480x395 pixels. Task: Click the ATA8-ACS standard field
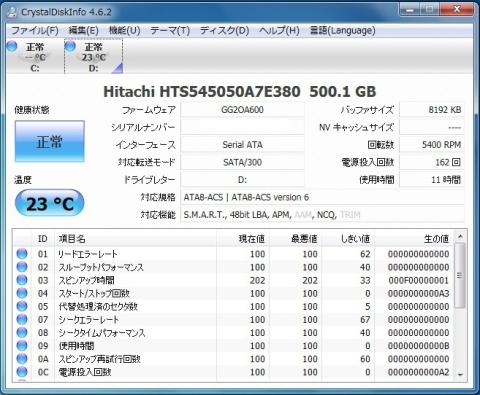pos(322,197)
